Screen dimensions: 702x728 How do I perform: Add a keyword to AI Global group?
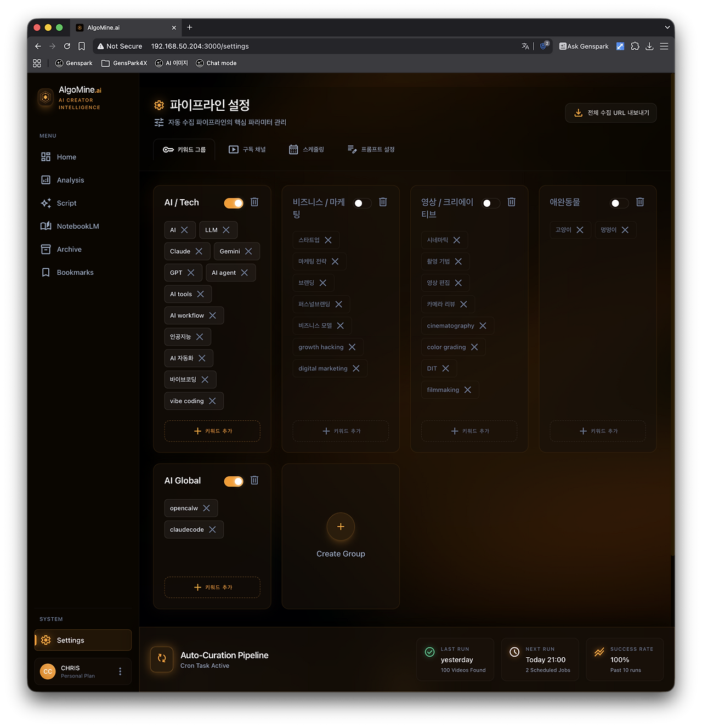pos(212,588)
